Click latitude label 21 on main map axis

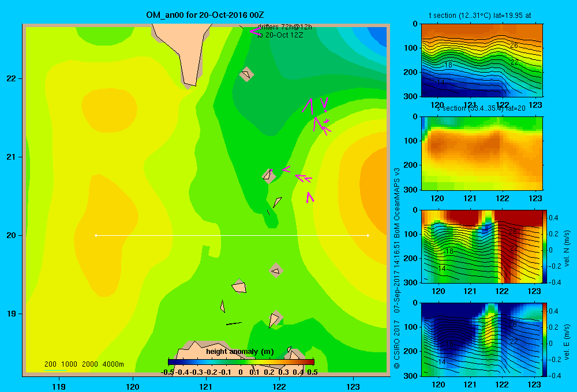coord(12,157)
